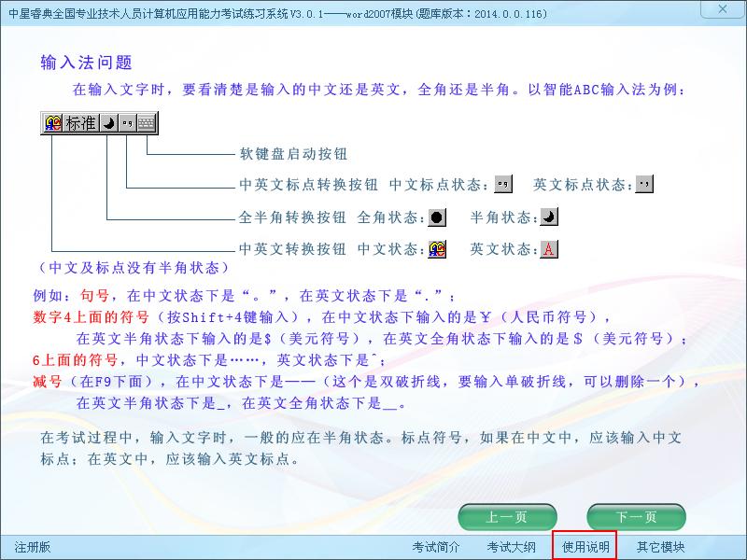Click the 标准 label on the IME bar

pos(80,123)
